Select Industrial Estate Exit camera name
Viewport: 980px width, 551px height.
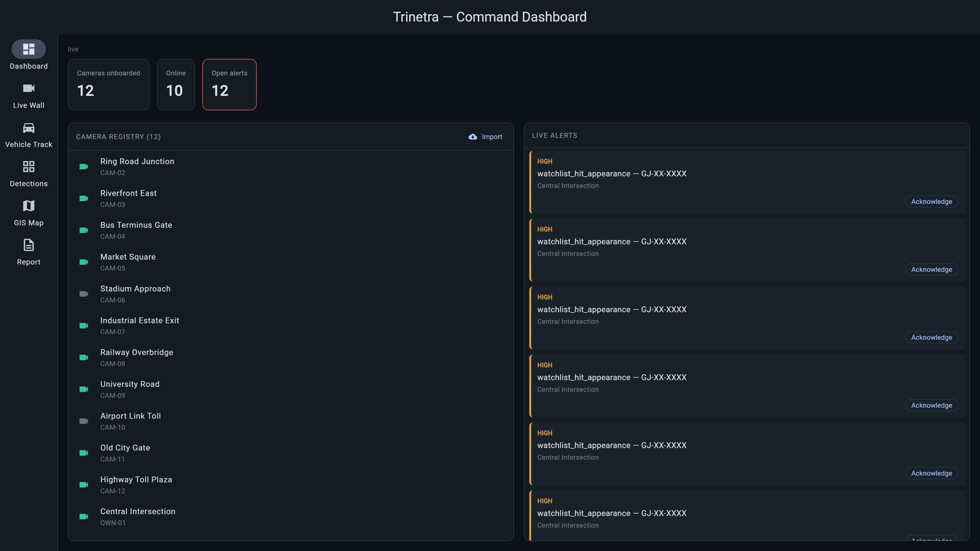tap(140, 321)
